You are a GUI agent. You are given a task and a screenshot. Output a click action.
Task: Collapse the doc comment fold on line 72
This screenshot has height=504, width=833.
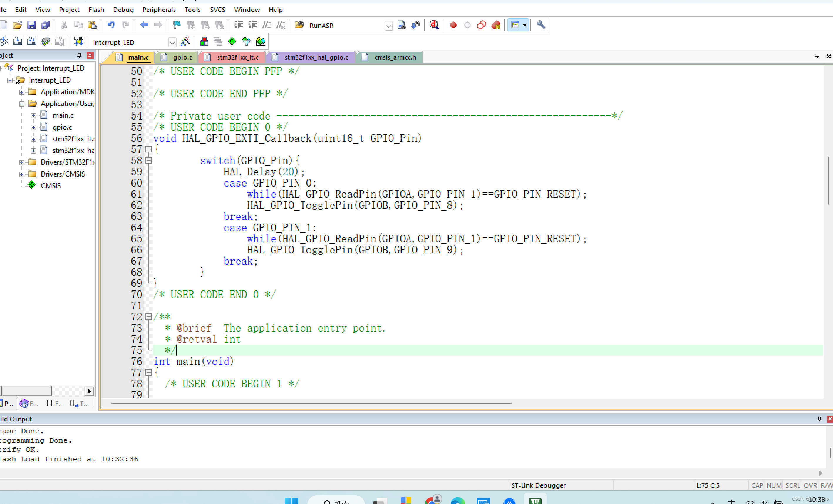(x=148, y=317)
